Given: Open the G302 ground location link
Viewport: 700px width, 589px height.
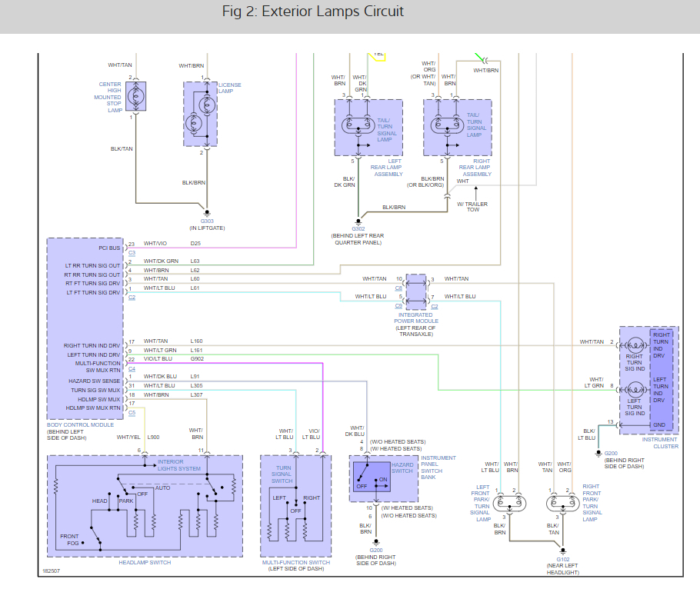Looking at the screenshot, I should [358, 229].
